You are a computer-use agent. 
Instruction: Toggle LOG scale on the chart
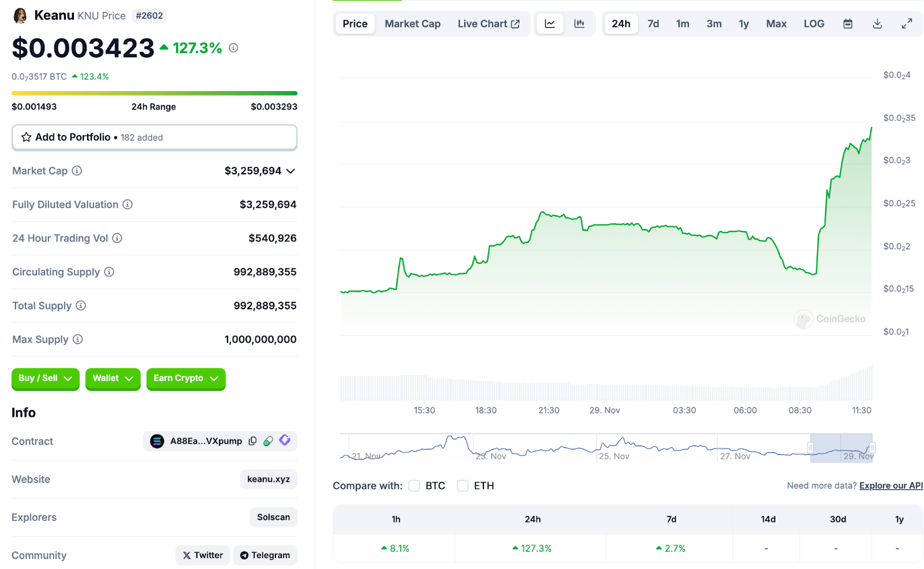[x=814, y=24]
